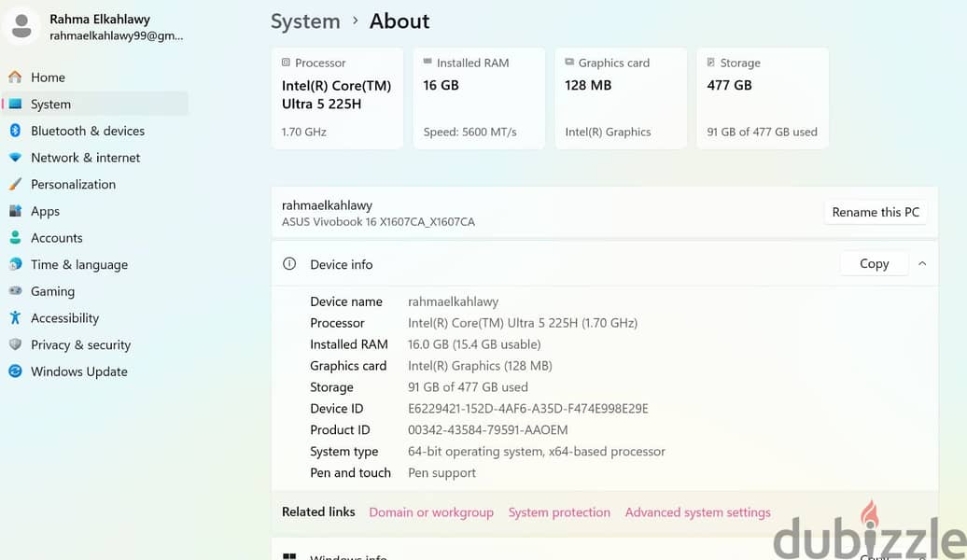Open Home via its house icon
Viewport: 967px width, 560px height.
[16, 77]
